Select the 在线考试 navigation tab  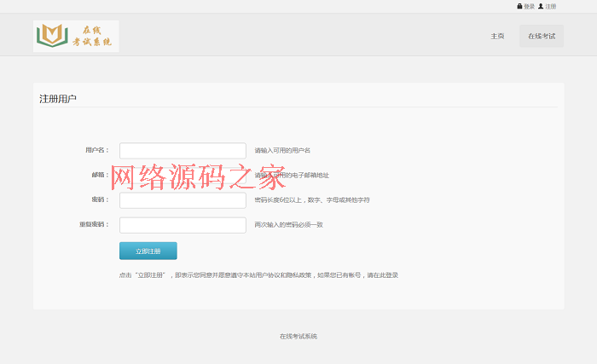(x=542, y=36)
